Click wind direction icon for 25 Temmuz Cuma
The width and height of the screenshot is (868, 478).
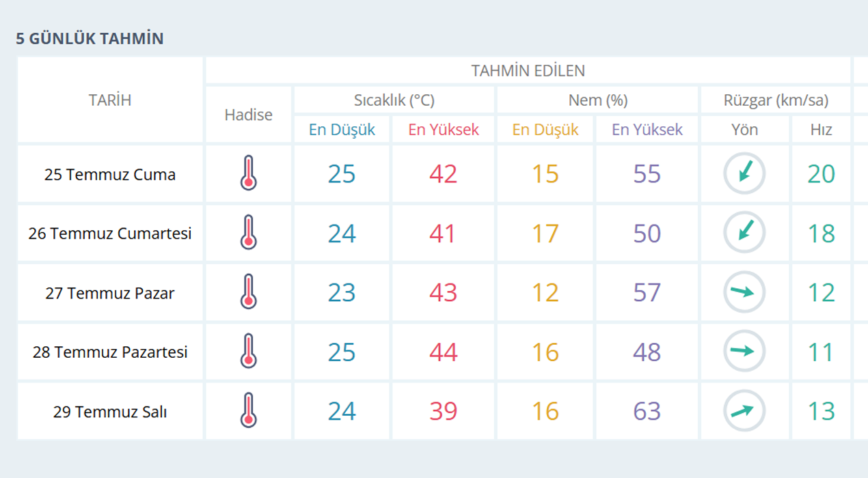744,173
